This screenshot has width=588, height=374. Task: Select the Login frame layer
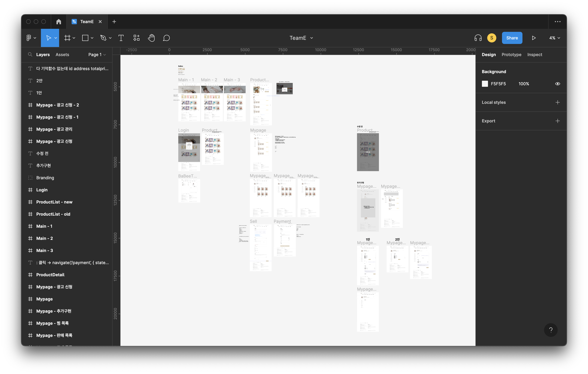click(67, 190)
